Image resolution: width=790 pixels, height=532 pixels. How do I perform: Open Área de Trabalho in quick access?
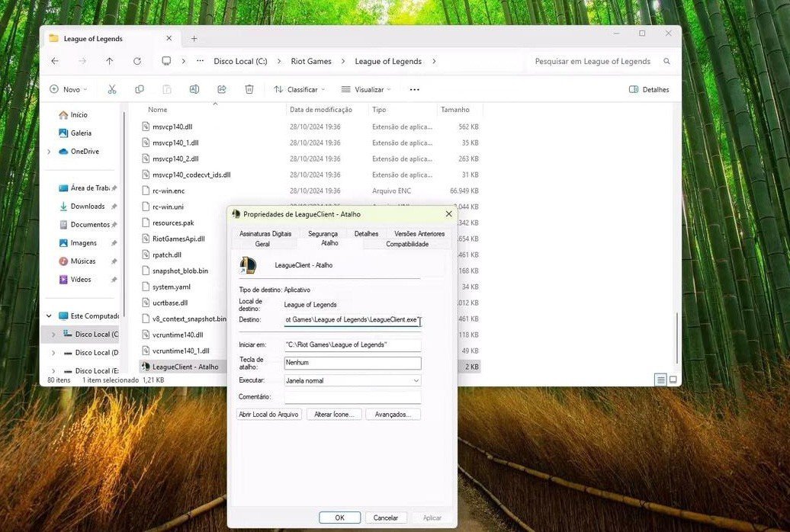85,188
